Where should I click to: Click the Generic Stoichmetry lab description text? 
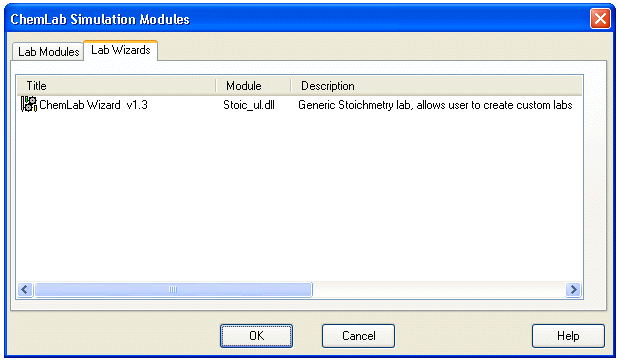(435, 105)
